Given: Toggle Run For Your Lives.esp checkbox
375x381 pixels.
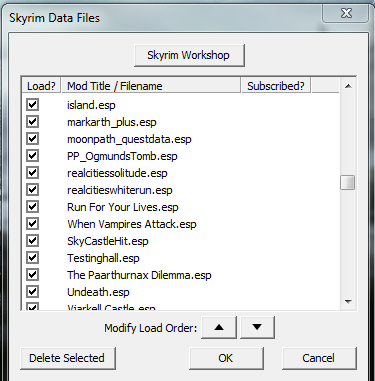Looking at the screenshot, I should click(33, 207).
